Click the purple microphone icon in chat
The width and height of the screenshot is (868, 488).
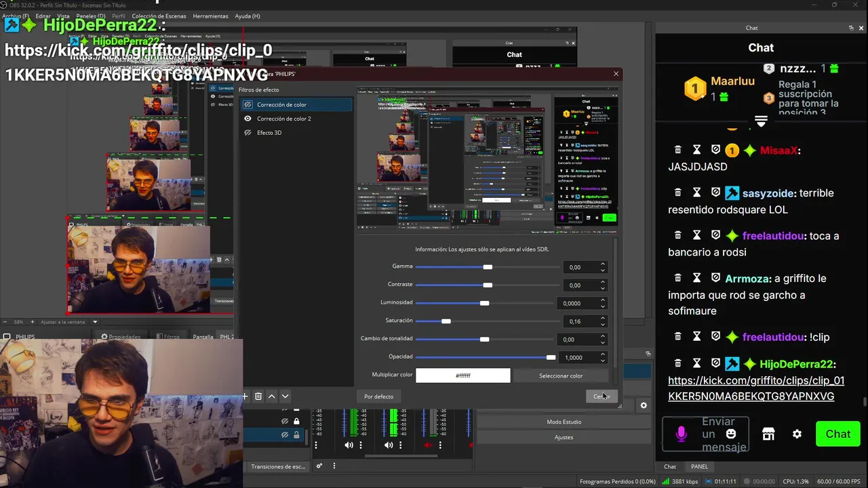point(682,434)
